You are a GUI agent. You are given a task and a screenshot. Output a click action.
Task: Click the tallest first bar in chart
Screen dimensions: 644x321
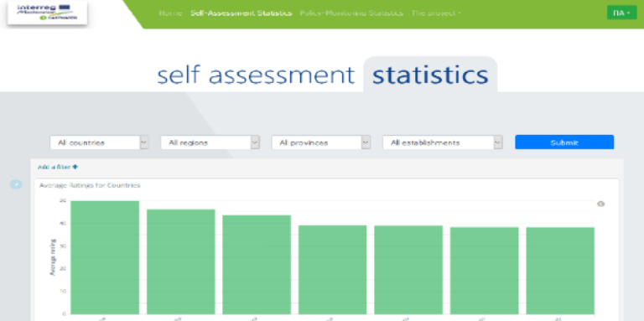click(x=105, y=257)
